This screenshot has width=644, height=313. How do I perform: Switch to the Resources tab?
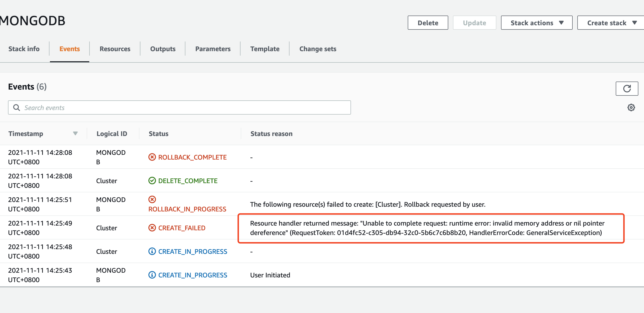115,49
